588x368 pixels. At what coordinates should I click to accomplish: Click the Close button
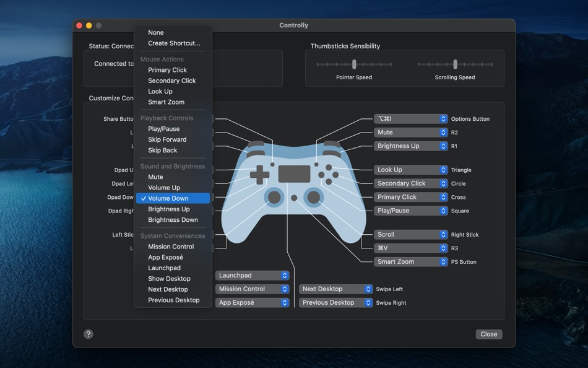pyautogui.click(x=489, y=334)
